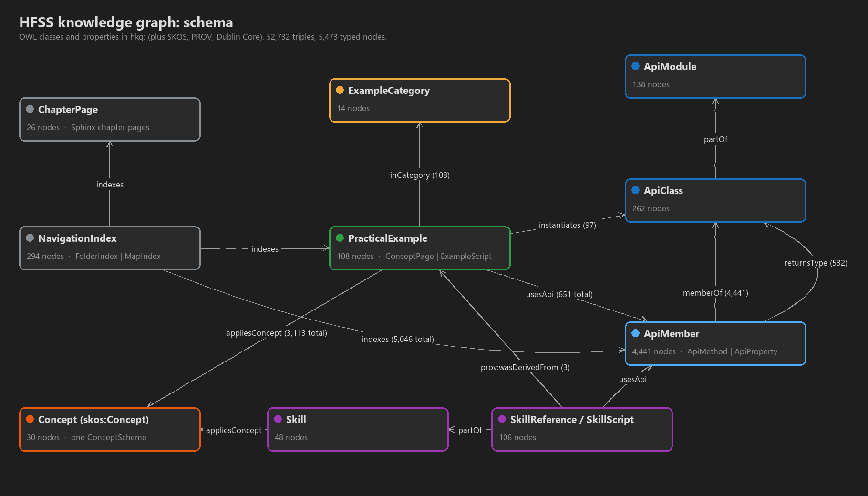The width and height of the screenshot is (868, 496).
Task: Select the SkillReference / SkillScript node title
Action: 572,420
